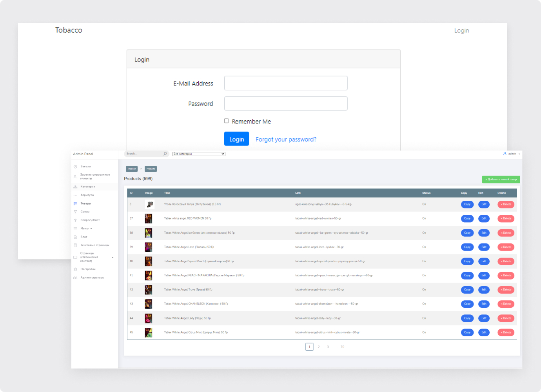
Task: Click the blue Login button on form
Action: [x=236, y=139]
